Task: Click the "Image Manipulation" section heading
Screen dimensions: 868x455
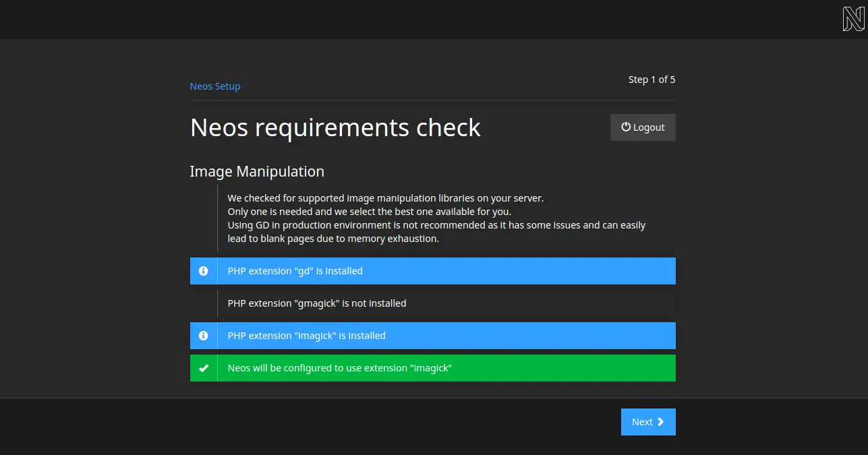Action: [x=257, y=172]
